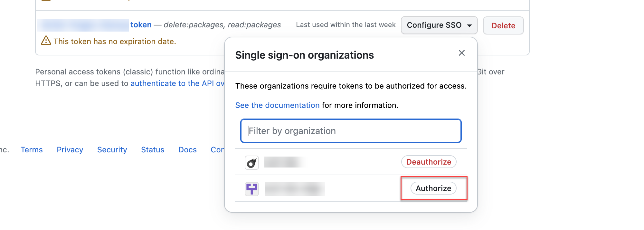
Task: Go to the Privacy footer link
Action: tap(70, 150)
